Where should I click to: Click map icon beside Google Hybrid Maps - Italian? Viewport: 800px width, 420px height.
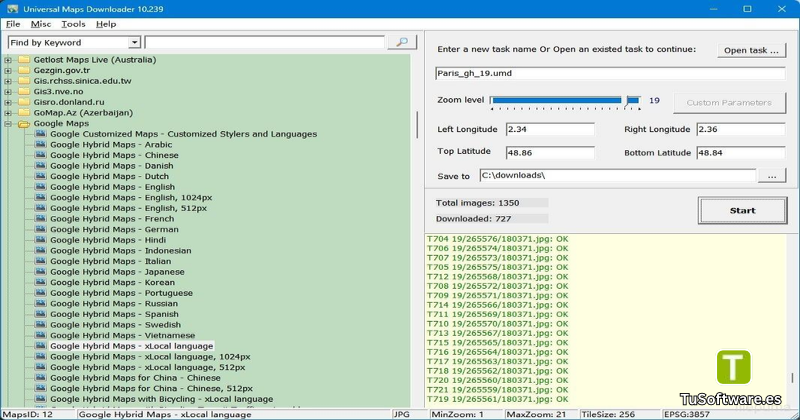[x=41, y=261]
